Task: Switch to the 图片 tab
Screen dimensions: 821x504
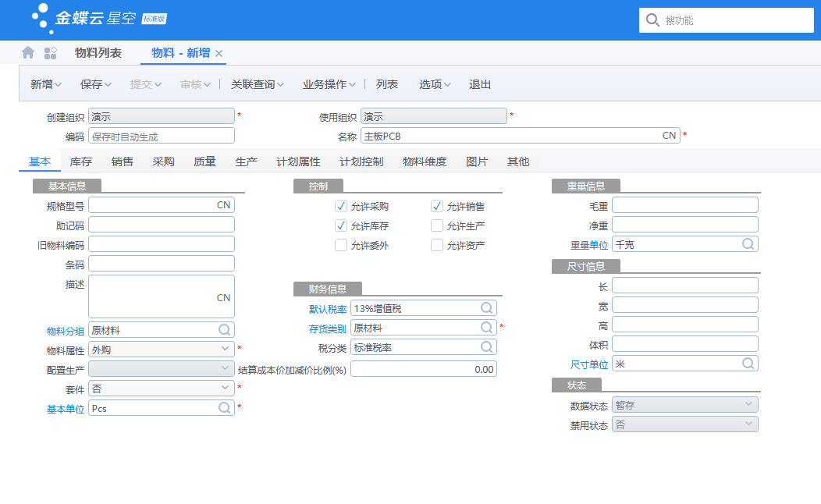Action: [x=477, y=161]
